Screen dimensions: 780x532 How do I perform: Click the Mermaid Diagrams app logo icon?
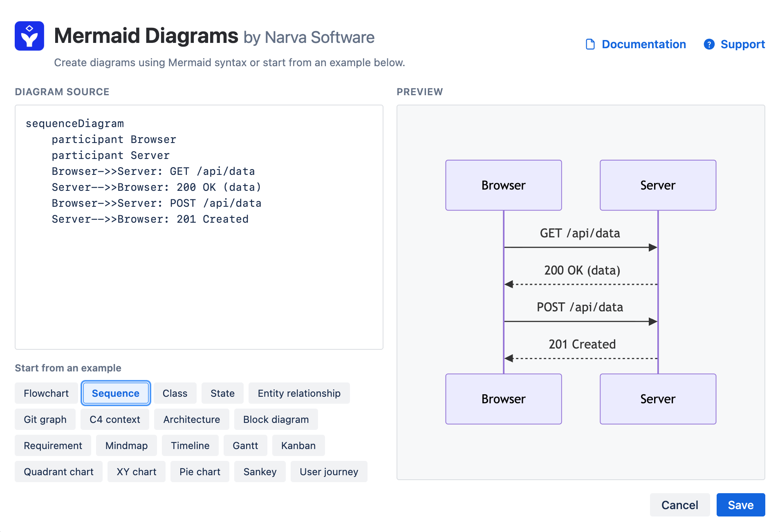[x=29, y=36]
